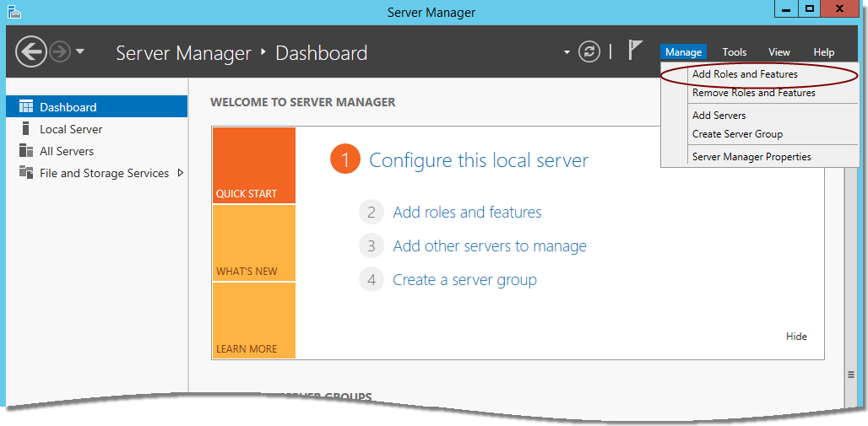Click the File and Storage Services icon

pyautogui.click(x=26, y=172)
